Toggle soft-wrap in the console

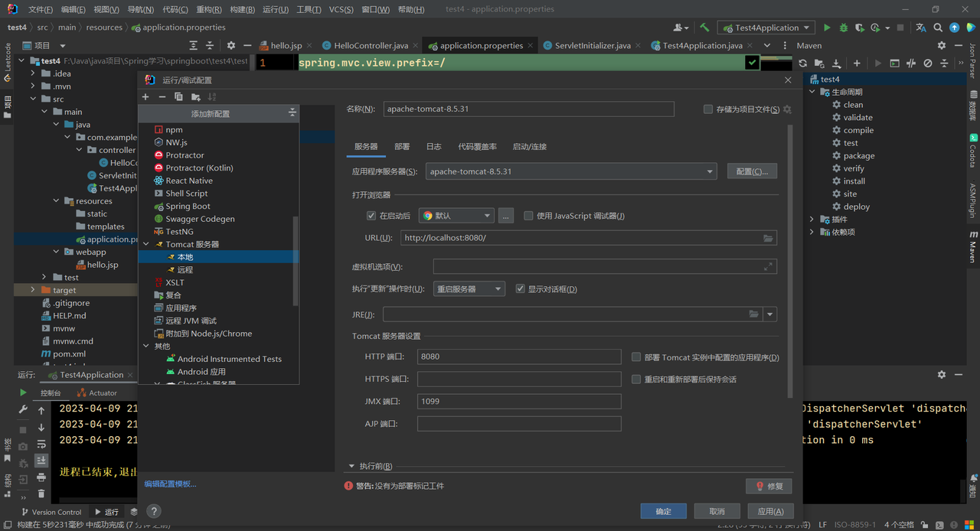[41, 444]
